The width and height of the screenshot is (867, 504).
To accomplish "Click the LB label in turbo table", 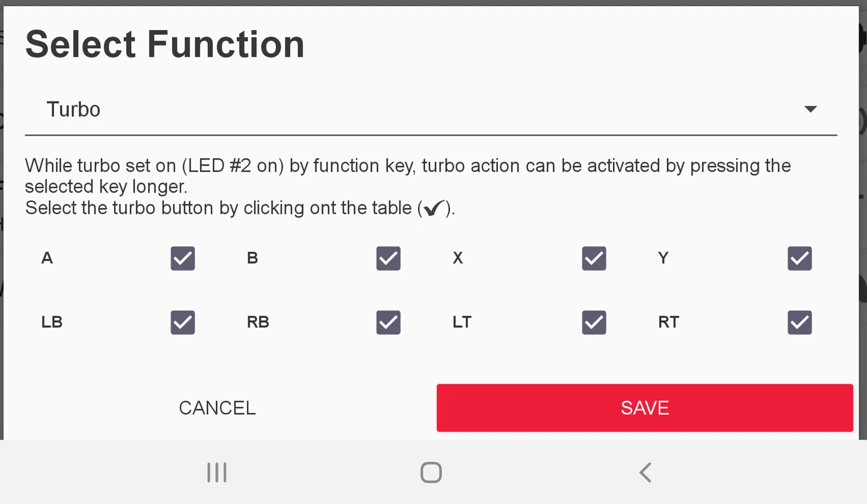I will pyautogui.click(x=52, y=322).
